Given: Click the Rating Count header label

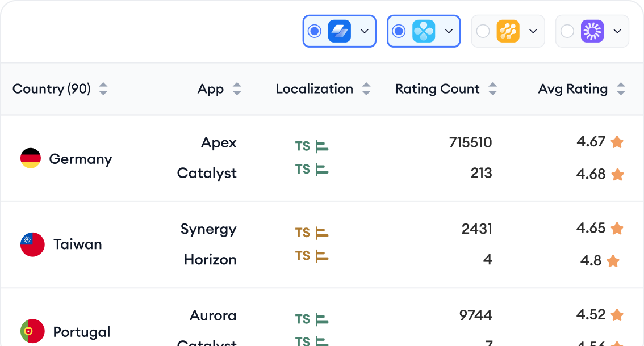Looking at the screenshot, I should tap(437, 88).
